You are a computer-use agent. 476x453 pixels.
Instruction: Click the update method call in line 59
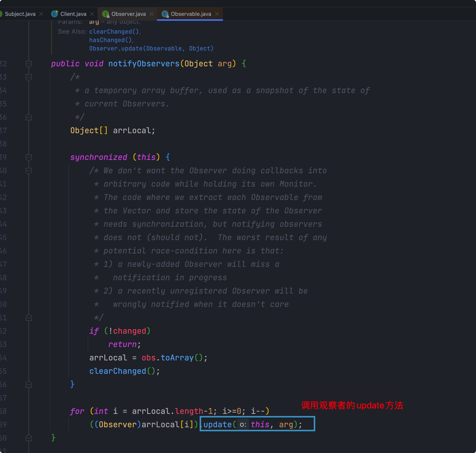click(x=217, y=425)
